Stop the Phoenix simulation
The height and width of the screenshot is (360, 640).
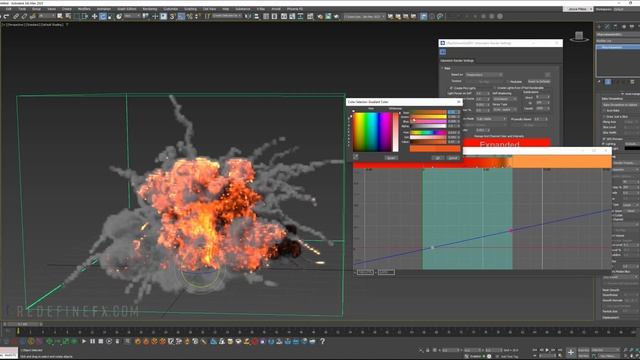coord(101,341)
